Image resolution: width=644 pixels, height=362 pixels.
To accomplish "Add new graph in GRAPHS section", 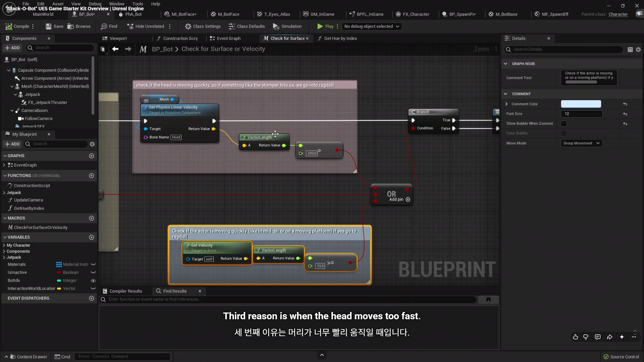I will [92, 156].
